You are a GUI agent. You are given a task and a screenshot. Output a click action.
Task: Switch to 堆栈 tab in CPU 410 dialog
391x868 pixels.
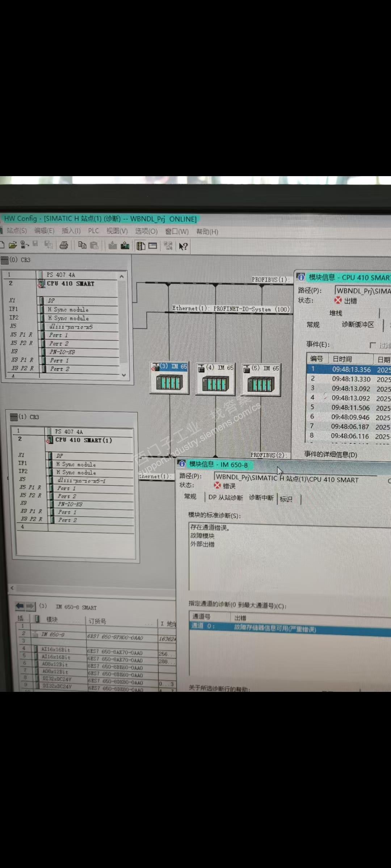[336, 313]
